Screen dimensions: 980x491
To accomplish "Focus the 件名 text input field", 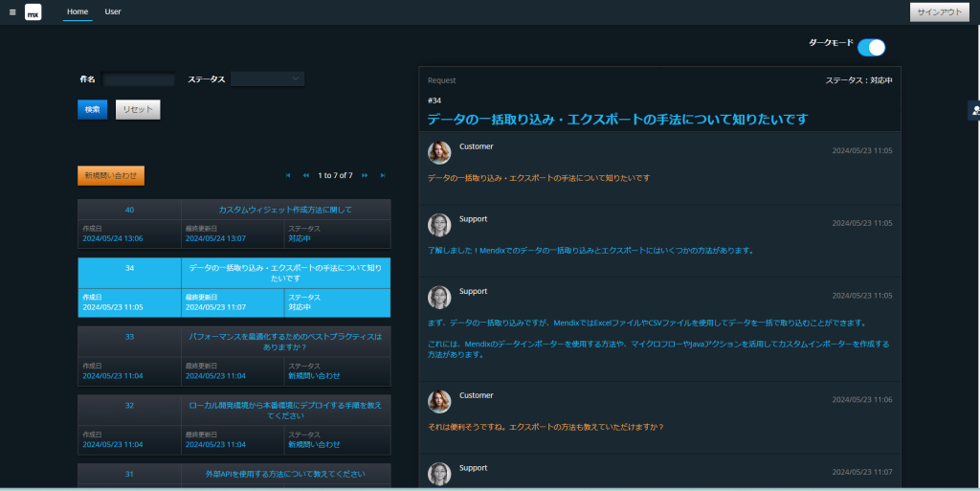I will (139, 79).
